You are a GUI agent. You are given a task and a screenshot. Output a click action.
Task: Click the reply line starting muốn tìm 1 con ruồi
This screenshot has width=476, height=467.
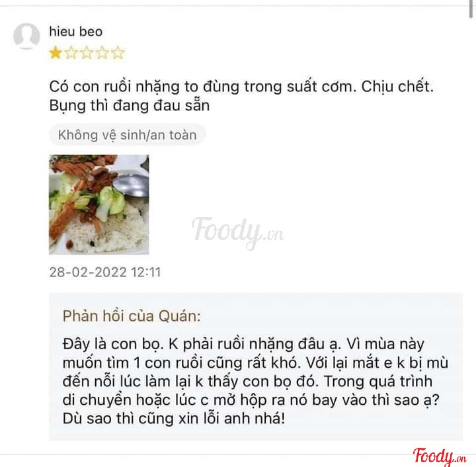click(x=255, y=363)
